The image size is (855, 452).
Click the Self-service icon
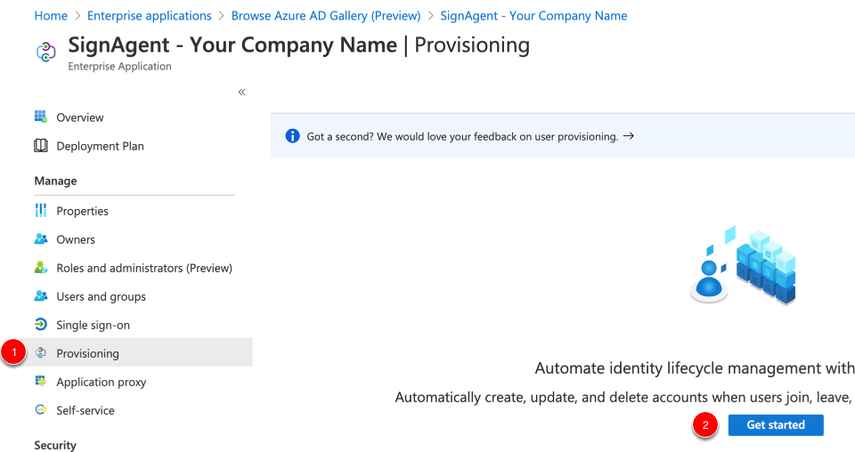(40, 409)
